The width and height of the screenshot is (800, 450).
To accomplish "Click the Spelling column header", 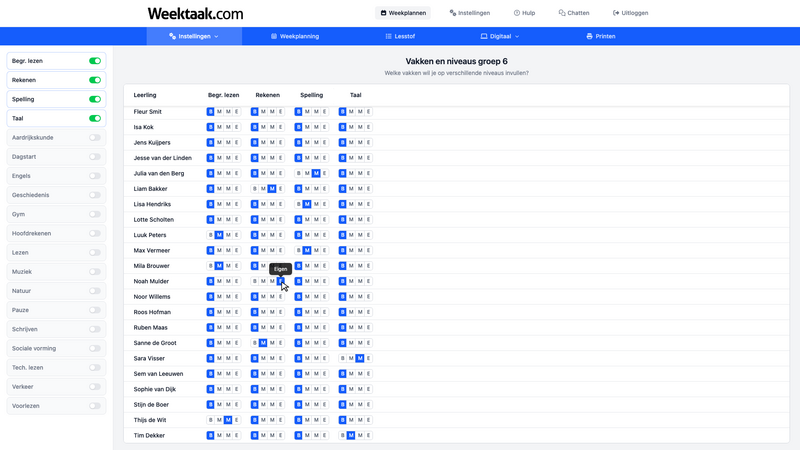I will pos(311,95).
